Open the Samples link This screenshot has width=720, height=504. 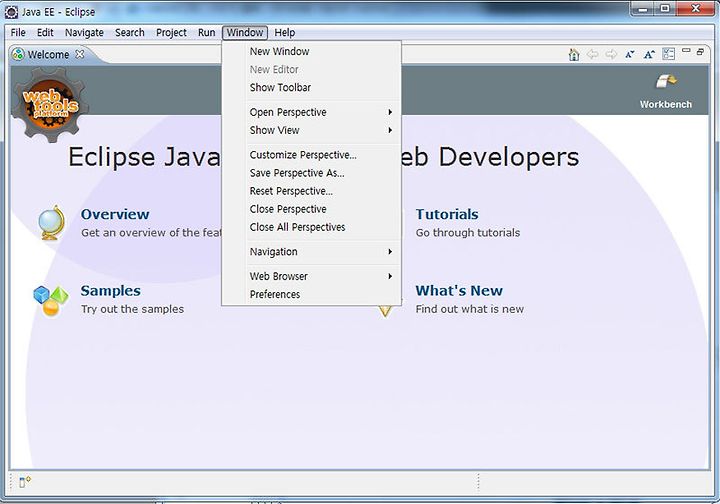click(x=111, y=291)
